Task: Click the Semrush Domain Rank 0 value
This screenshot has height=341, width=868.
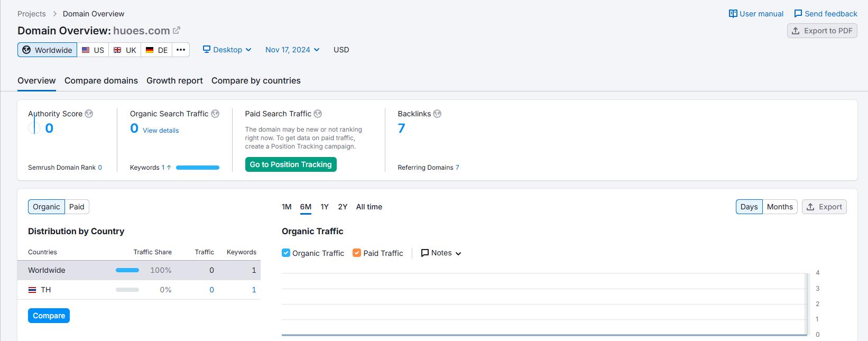Action: (x=100, y=168)
